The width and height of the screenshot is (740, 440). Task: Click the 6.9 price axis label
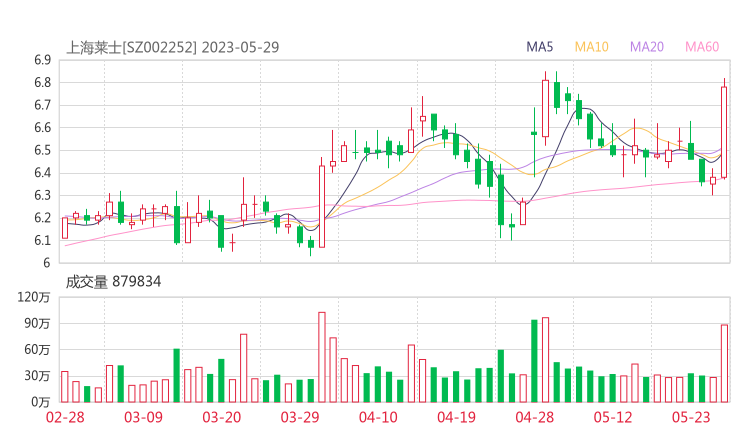[42, 60]
